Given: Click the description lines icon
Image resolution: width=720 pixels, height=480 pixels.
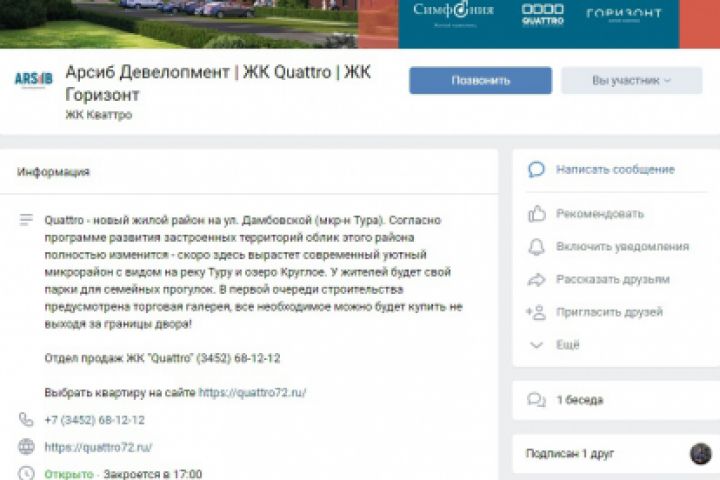Looking at the screenshot, I should pyautogui.click(x=26, y=220).
